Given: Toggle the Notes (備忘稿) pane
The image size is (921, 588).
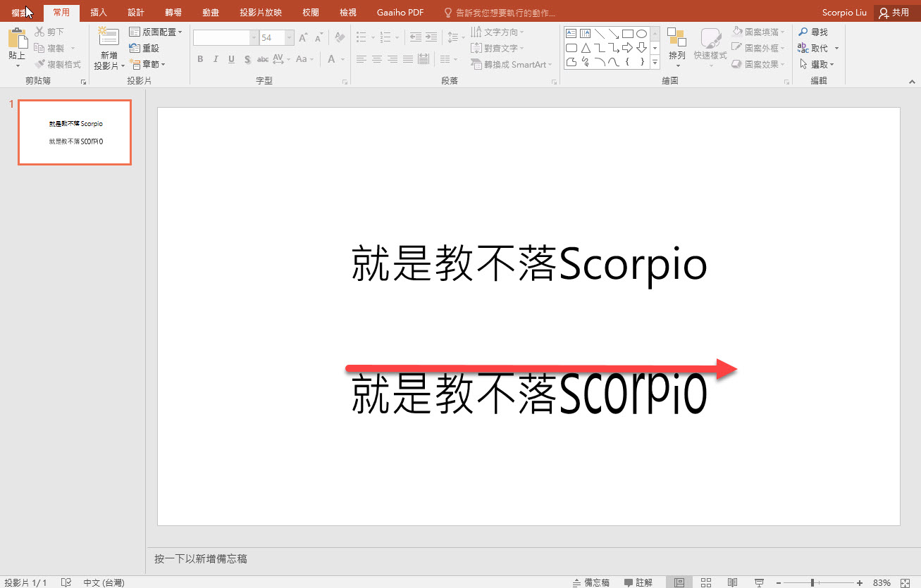Looking at the screenshot, I should tap(591, 582).
